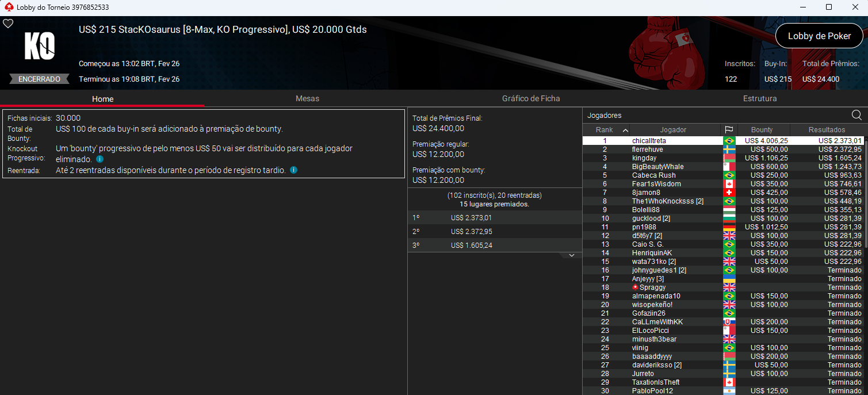868x395 pixels.
Task: Sort player list by Resultados column
Action: 827,130
